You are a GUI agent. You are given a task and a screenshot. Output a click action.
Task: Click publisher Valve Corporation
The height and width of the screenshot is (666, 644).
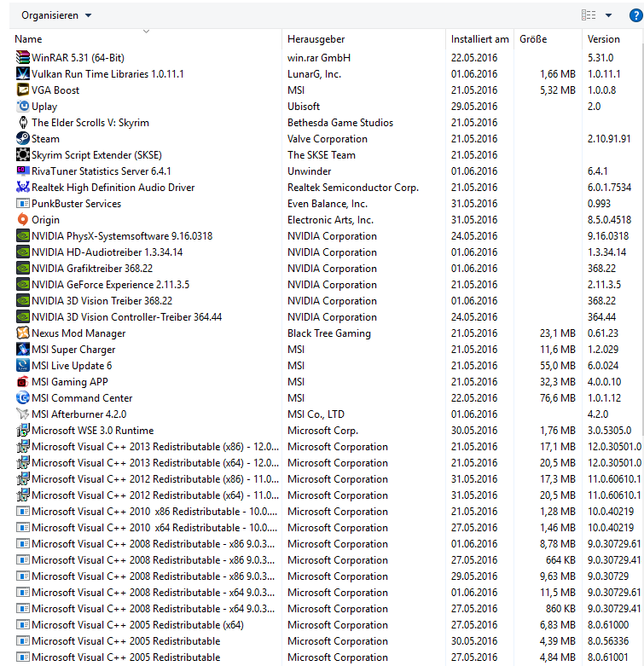[327, 138]
